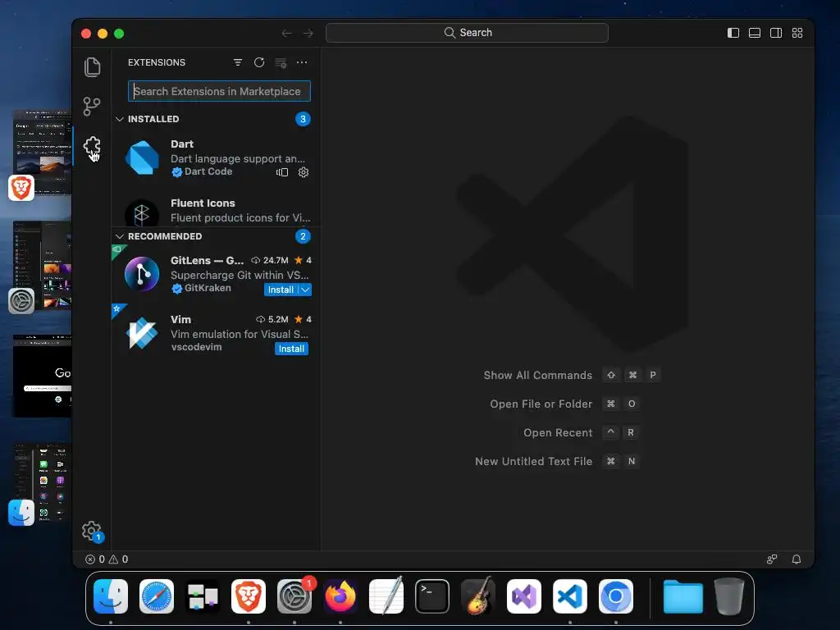Open the Dart extension manage gear
Image resolution: width=840 pixels, height=630 pixels.
coord(304,172)
